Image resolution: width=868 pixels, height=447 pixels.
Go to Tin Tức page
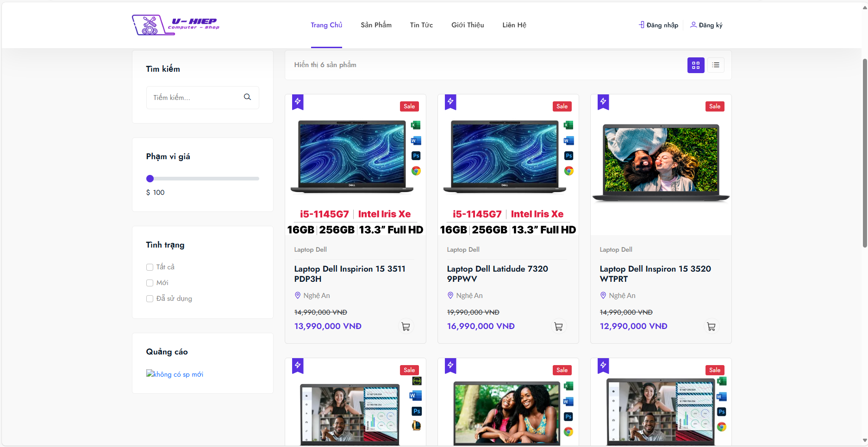tap(421, 25)
